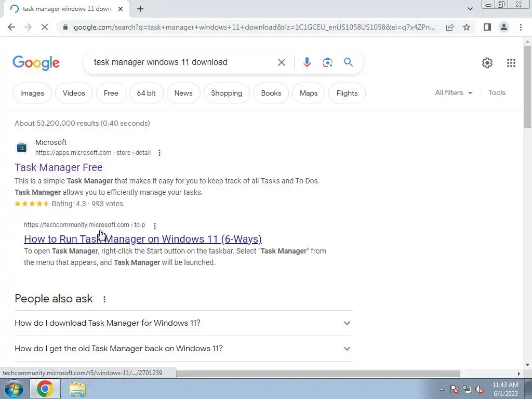Image resolution: width=532 pixels, height=399 pixels.
Task: Click the techcommunity.microsoft.com URL text
Action: tap(85, 225)
